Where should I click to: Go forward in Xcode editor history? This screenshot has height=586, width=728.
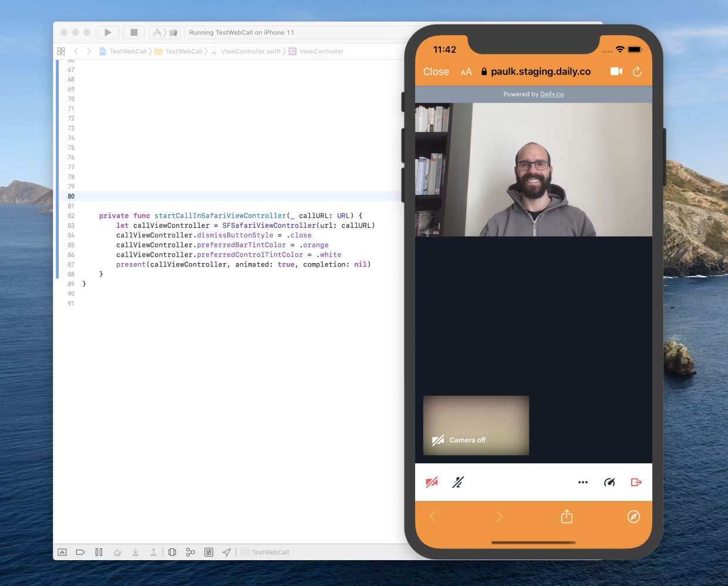point(89,51)
